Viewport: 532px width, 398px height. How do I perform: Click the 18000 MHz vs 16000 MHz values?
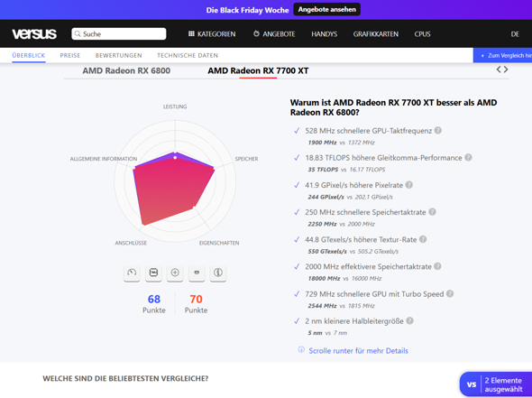click(x=344, y=279)
